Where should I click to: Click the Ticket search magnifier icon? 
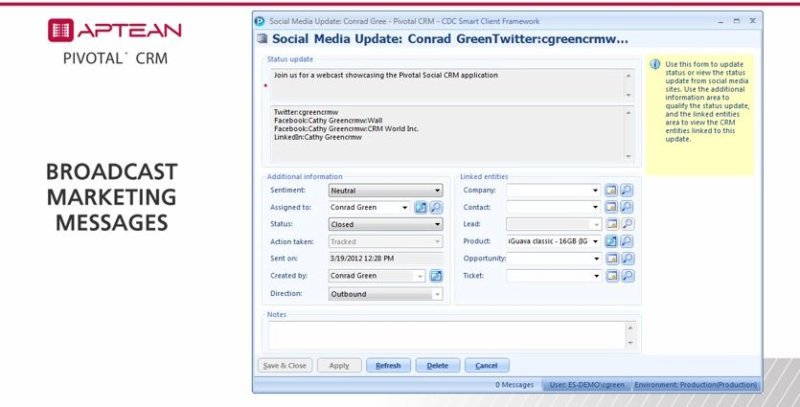click(x=627, y=276)
